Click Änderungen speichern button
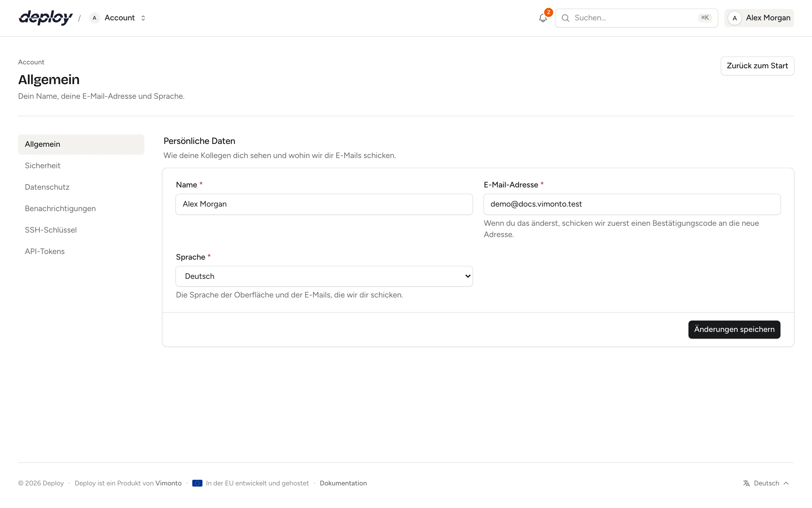The image size is (812, 508). tap(734, 330)
